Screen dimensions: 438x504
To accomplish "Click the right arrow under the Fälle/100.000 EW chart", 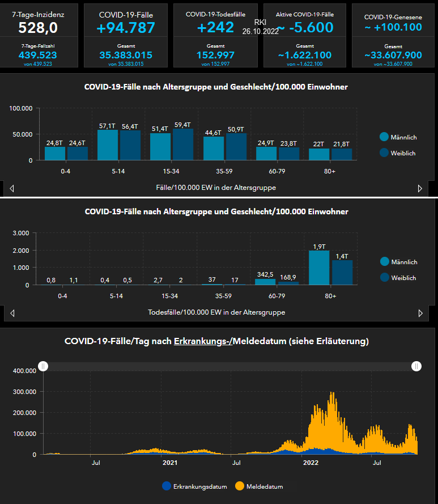I will click(420, 188).
